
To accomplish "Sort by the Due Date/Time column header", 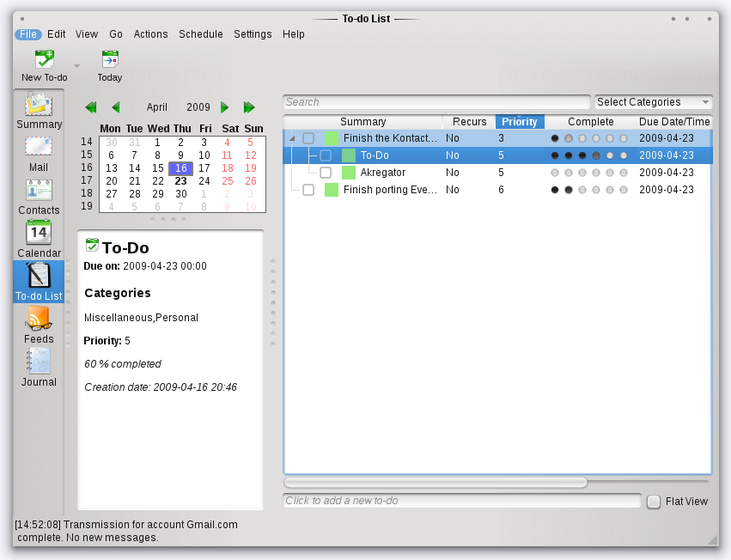I will pos(674,122).
